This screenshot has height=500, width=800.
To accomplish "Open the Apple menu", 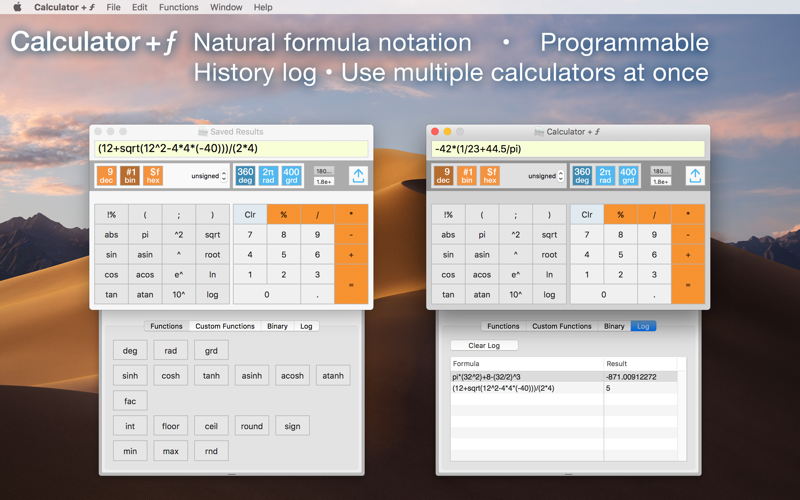I will (17, 7).
